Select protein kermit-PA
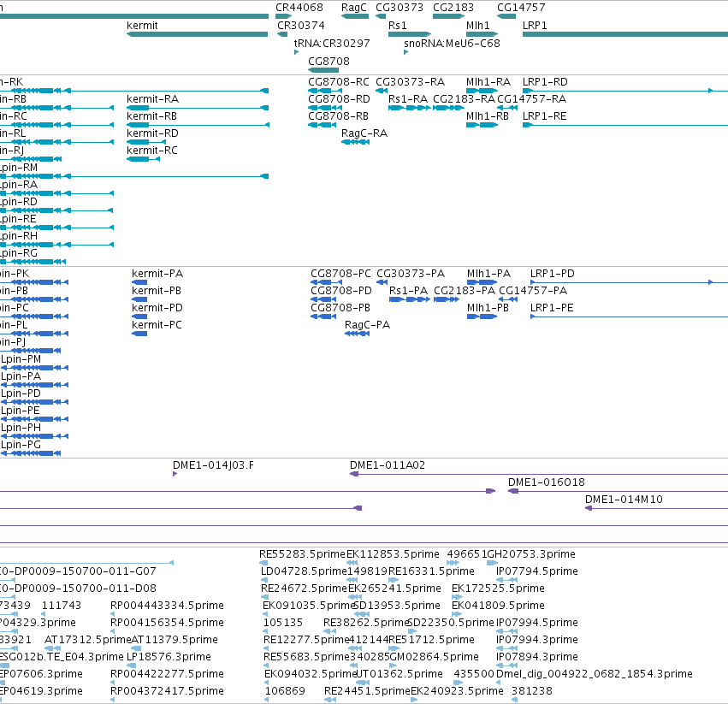 point(157,274)
